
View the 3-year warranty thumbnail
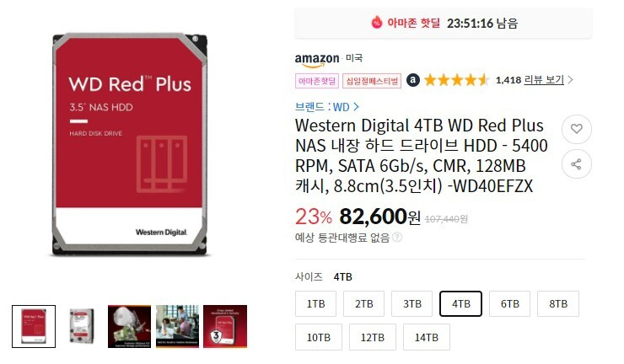click(225, 326)
